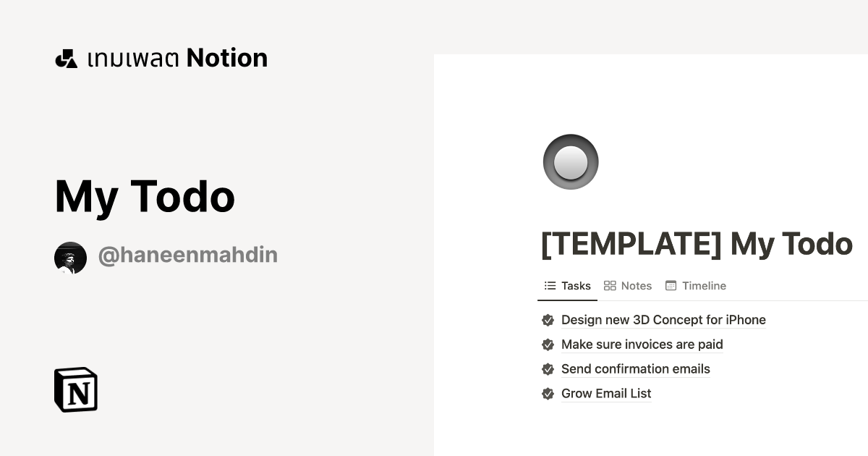This screenshot has height=456, width=868.
Task: Click the My Todo heading
Action: [x=144, y=195]
